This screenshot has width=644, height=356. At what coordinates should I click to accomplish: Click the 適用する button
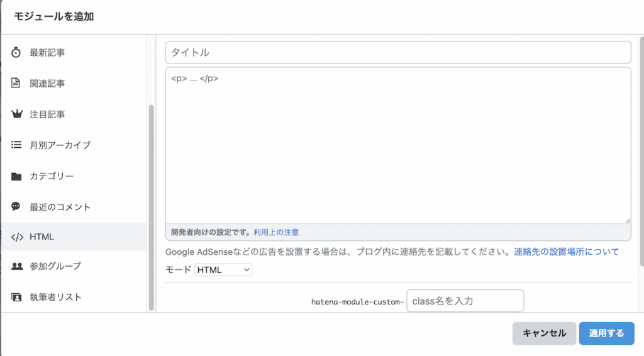tap(607, 333)
